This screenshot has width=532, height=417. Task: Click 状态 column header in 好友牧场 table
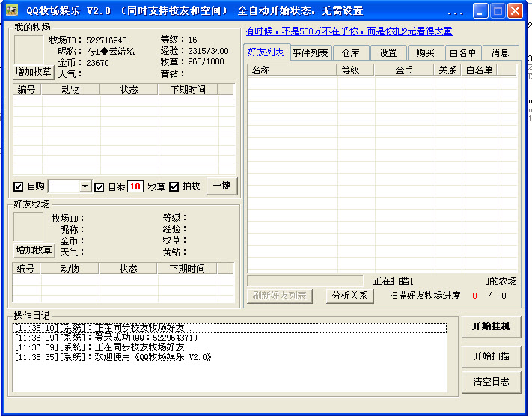click(128, 269)
